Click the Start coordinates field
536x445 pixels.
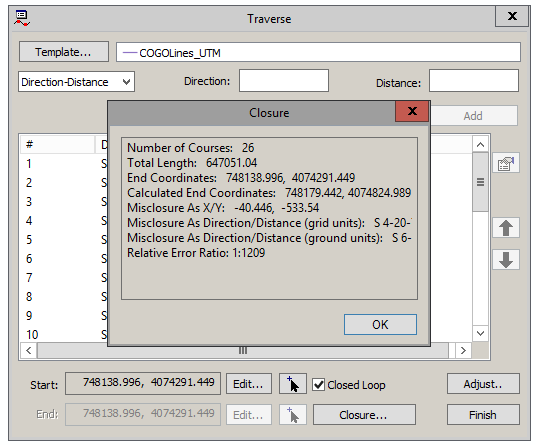pyautogui.click(x=143, y=383)
